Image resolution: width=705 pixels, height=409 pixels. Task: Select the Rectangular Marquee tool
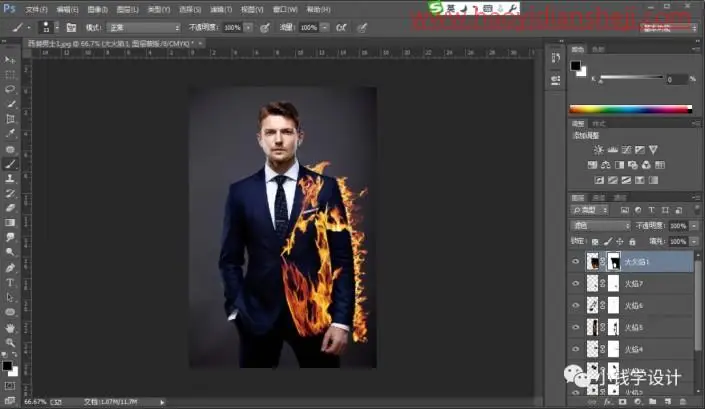click(10, 75)
